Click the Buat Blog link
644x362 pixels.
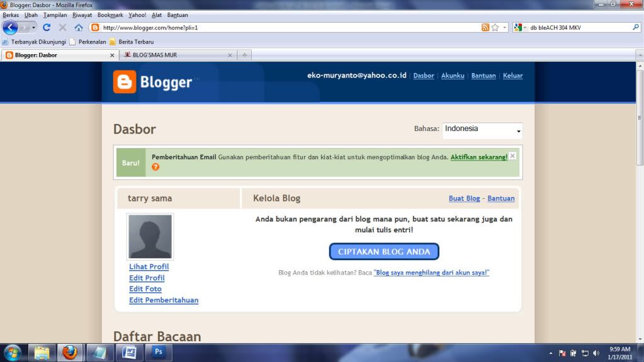pyautogui.click(x=464, y=198)
